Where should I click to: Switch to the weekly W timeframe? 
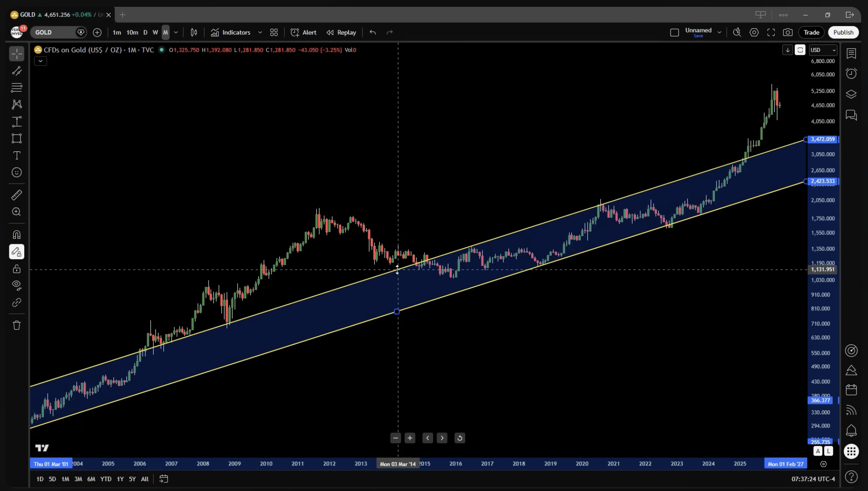[x=155, y=32]
